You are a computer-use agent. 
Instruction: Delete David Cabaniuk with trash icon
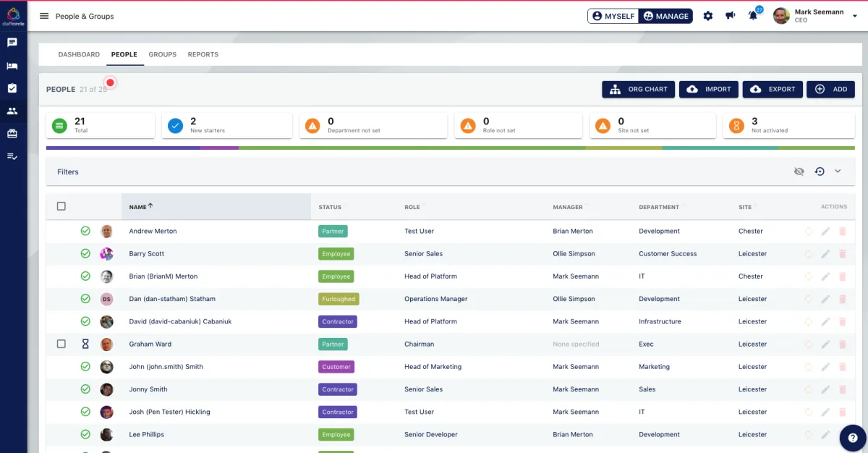coord(842,321)
